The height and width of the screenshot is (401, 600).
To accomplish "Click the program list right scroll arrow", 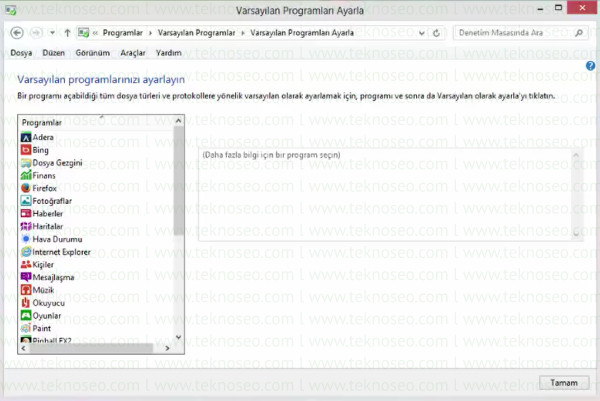I will (x=167, y=348).
